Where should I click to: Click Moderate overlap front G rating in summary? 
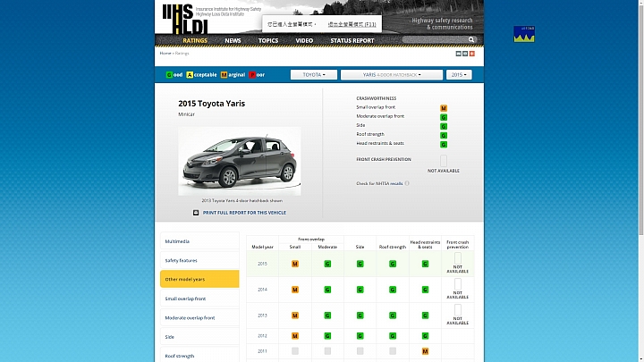click(x=444, y=117)
